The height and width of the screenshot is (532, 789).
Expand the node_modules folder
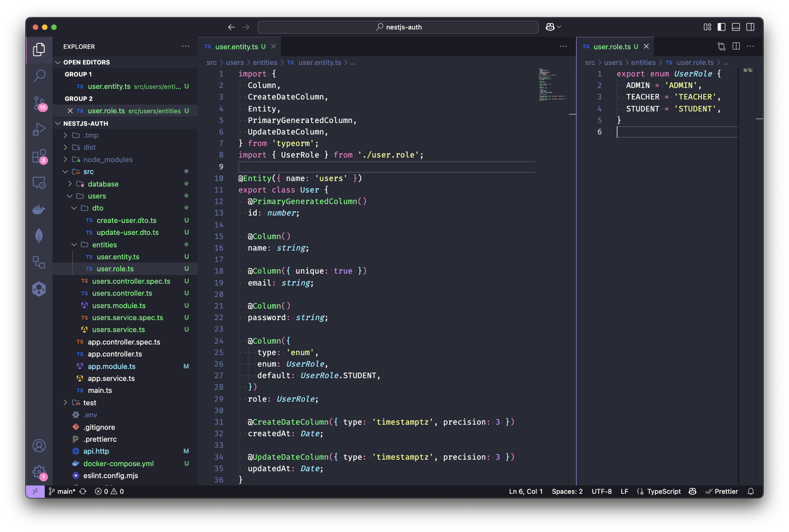coord(125,160)
